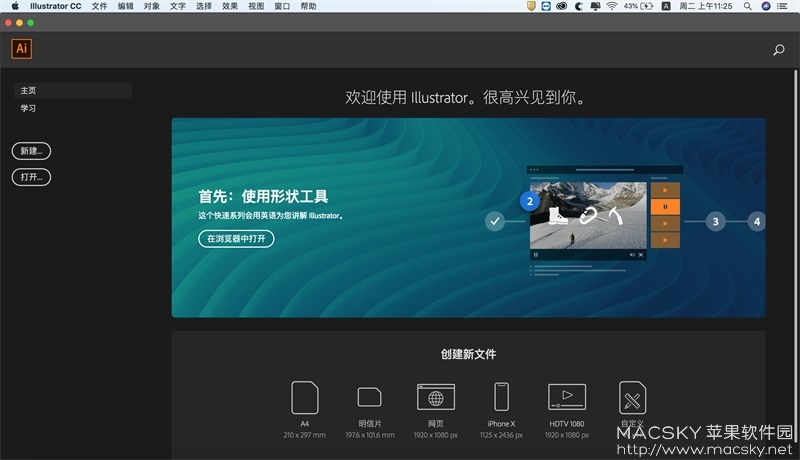Click the vertical scrollbar on right edge
This screenshot has width=800, height=460.
(795, 255)
